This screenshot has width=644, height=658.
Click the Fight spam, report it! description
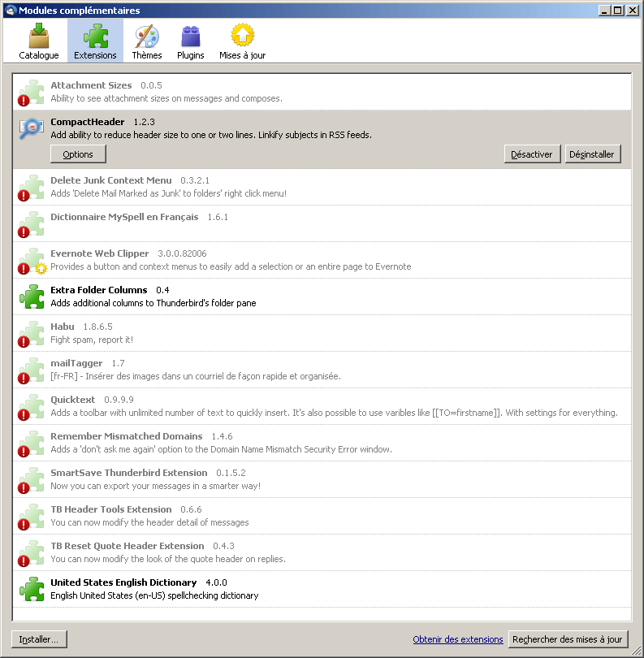point(92,340)
